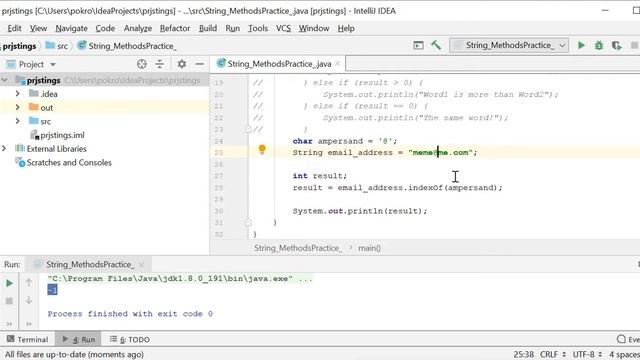Screen dimensions: 640x360
Task: Click the project structure window icon in toolbar
Action: tap(418, 45)
